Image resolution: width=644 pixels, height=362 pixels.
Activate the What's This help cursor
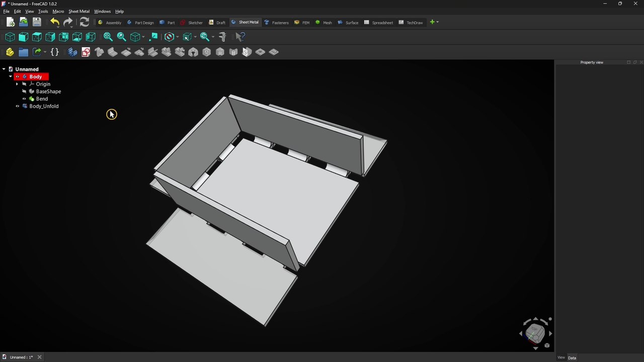[x=240, y=37]
